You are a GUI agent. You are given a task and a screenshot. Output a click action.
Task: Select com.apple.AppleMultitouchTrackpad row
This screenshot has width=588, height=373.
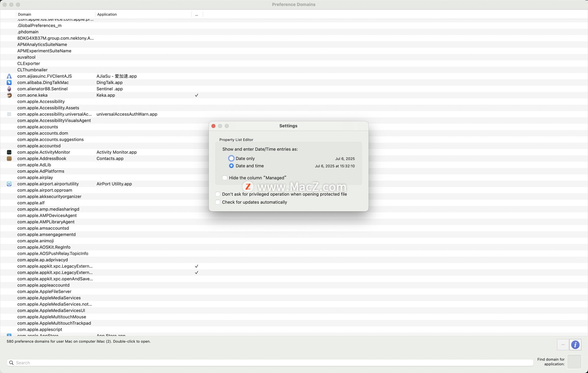pyautogui.click(x=294, y=323)
